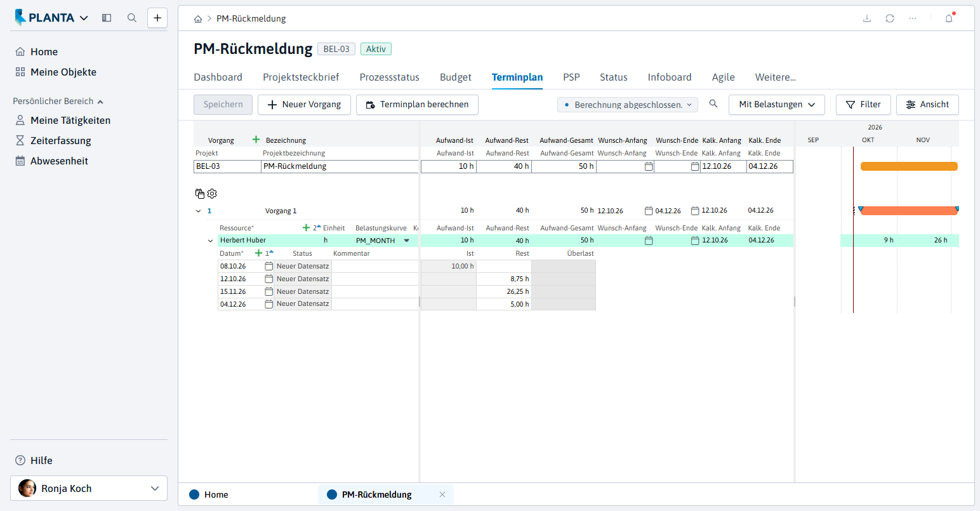This screenshot has height=511, width=980.
Task: Refresh the page with the reload icon
Action: 890,18
